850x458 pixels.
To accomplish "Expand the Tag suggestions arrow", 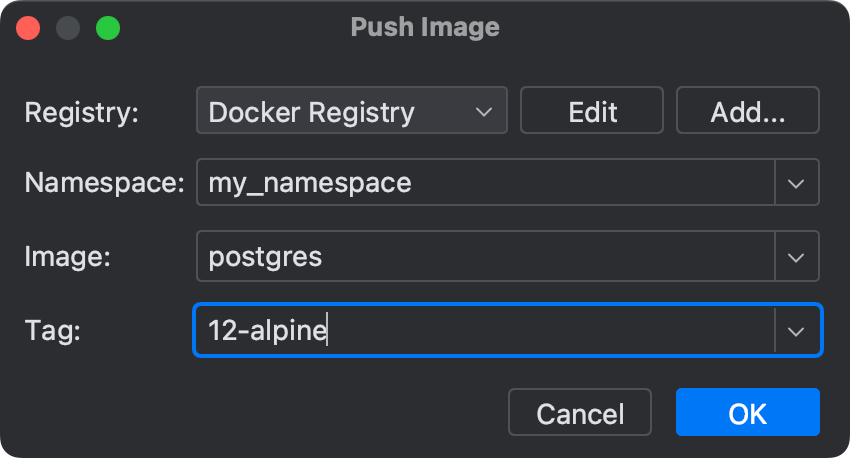I will tap(797, 330).
